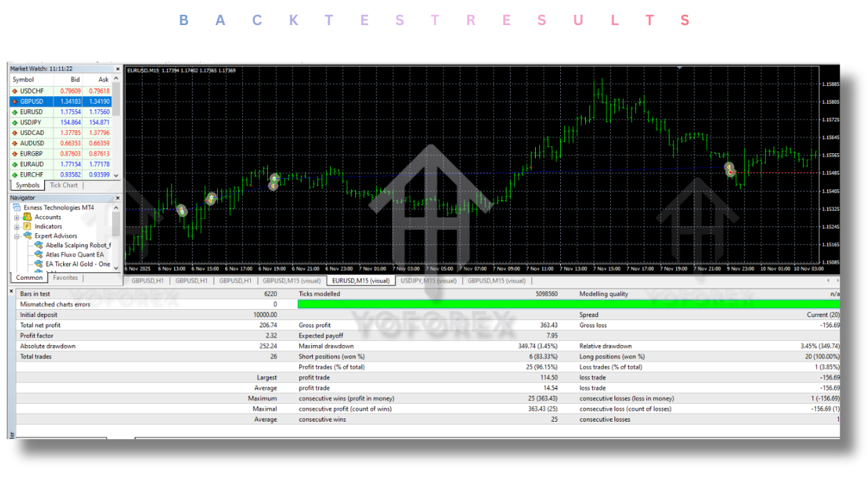Collapse the Expert Advisors tree node
868x488 pixels.
[x=17, y=236]
